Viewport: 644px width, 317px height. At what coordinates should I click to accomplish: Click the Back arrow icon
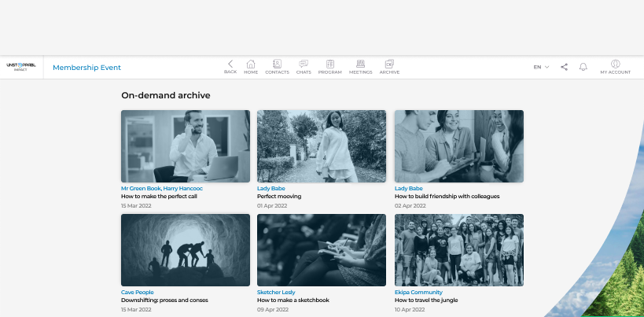tap(230, 64)
